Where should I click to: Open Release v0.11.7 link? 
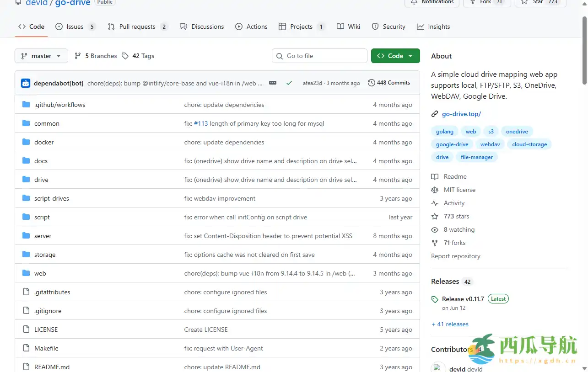click(463, 299)
